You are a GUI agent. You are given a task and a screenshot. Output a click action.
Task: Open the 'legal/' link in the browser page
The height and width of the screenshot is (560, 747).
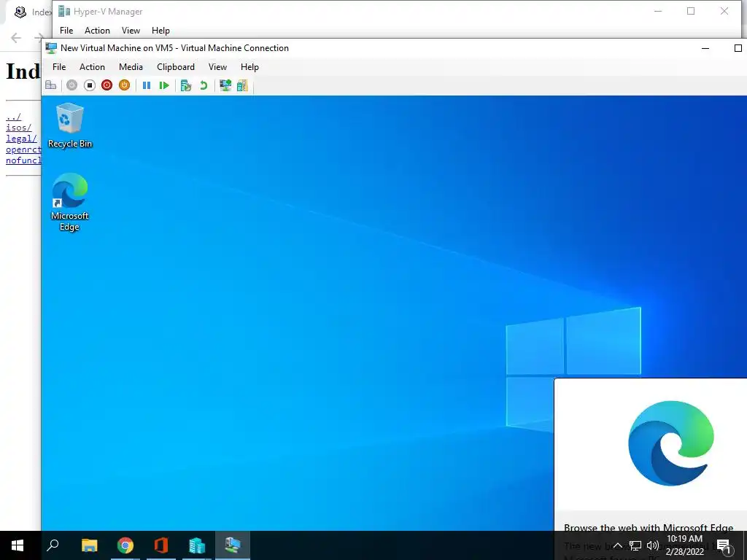point(21,139)
